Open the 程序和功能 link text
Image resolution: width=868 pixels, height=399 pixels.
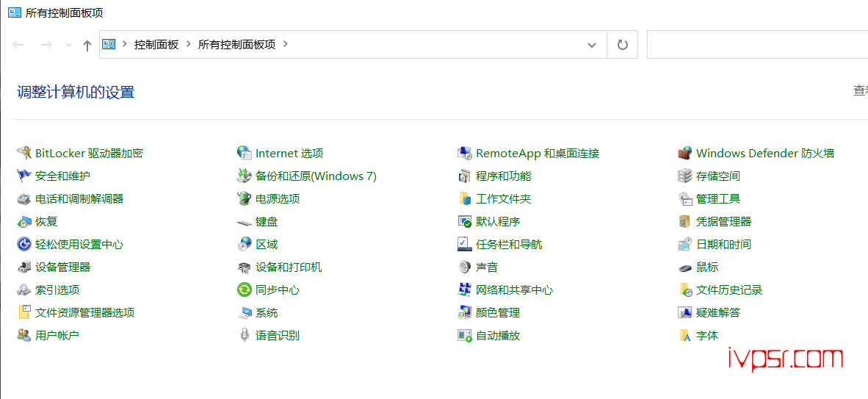504,176
